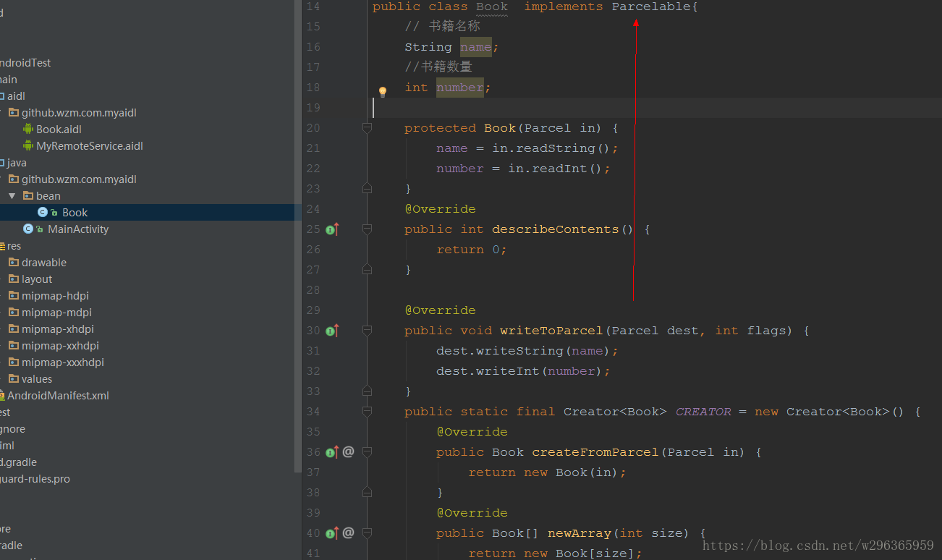This screenshot has height=560, width=942.
Task: Click the values folder icon
Action: click(x=14, y=378)
